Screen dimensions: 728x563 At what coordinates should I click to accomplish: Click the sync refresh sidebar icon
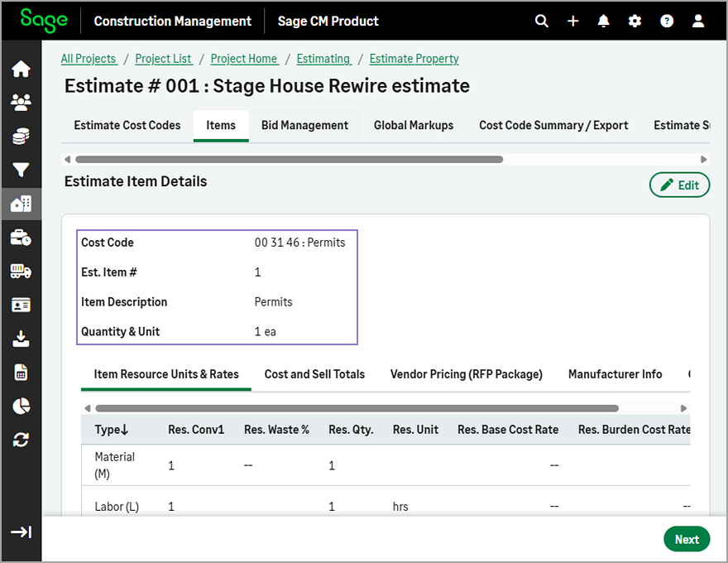[21, 440]
